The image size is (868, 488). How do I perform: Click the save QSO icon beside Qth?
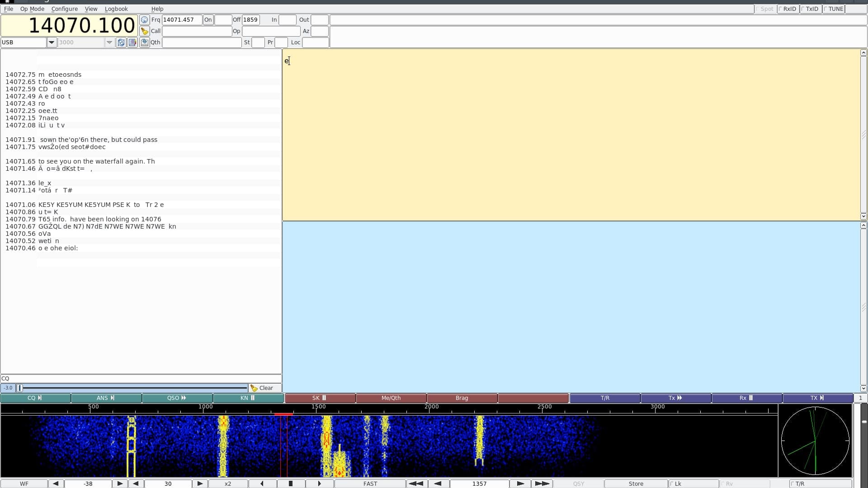point(144,42)
